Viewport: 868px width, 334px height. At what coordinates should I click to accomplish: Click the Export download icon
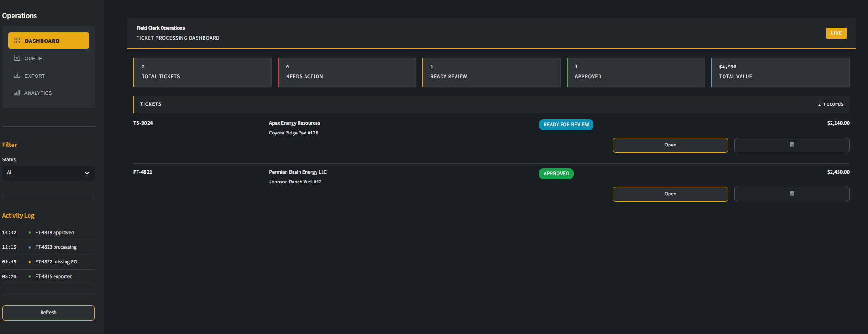(17, 75)
